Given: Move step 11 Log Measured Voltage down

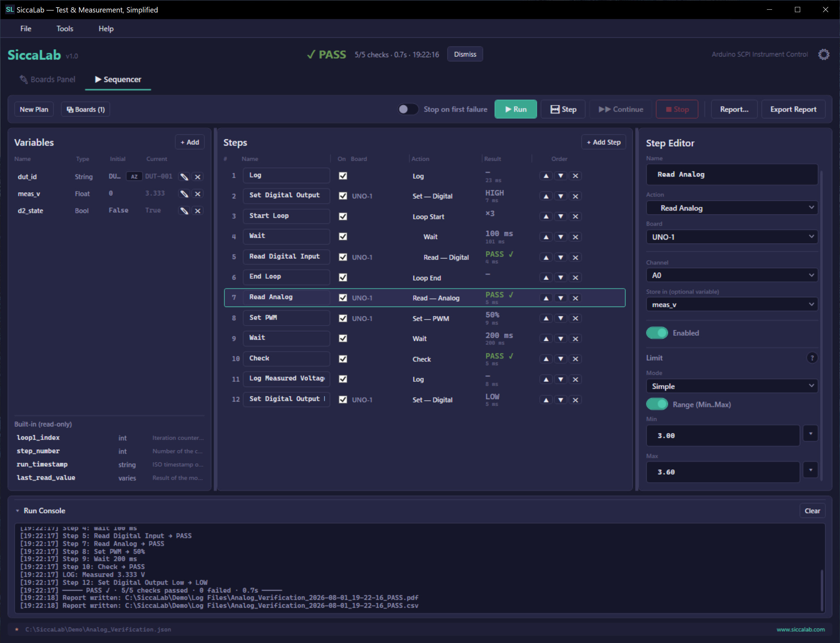Looking at the screenshot, I should 560,379.
